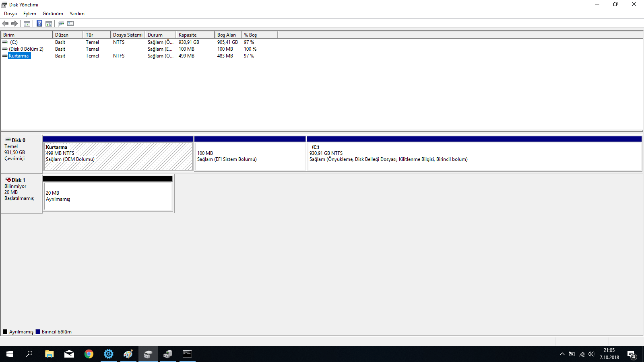Click Temel in the Kurtarma list row
This screenshot has height=362, width=644.
pyautogui.click(x=92, y=56)
